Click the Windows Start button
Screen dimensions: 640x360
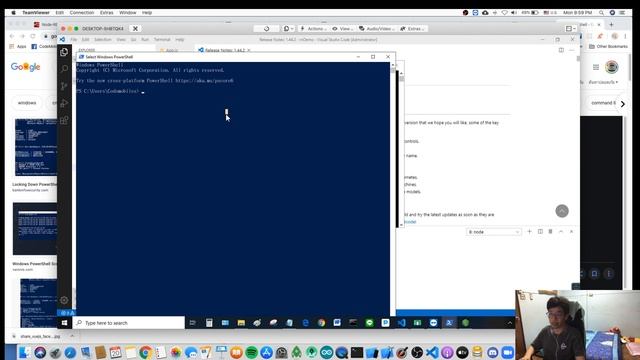tap(64, 323)
